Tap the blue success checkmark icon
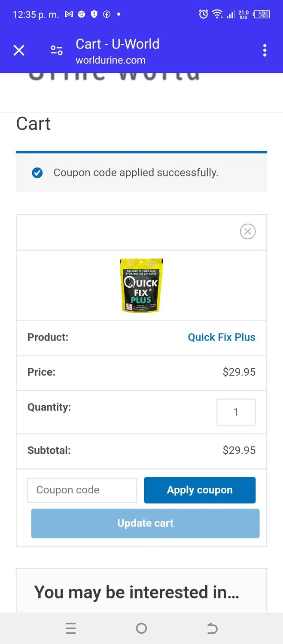This screenshot has height=644, width=283. pos(37,173)
